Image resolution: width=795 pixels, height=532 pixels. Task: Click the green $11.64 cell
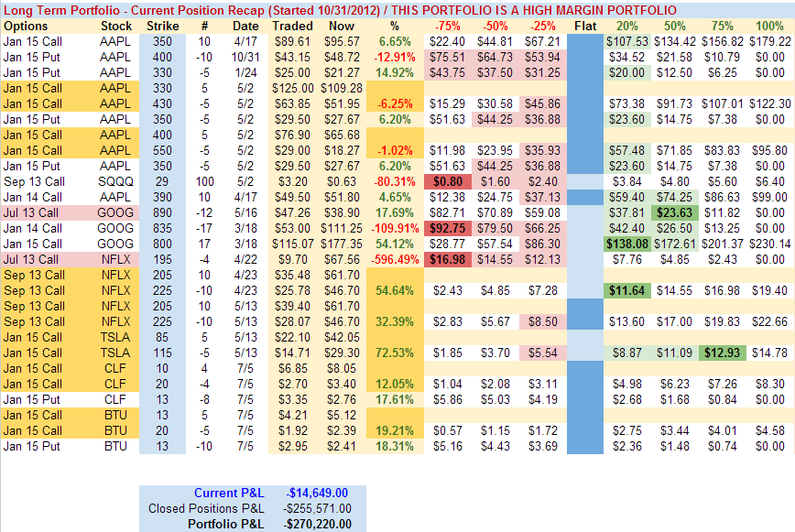[x=626, y=290]
